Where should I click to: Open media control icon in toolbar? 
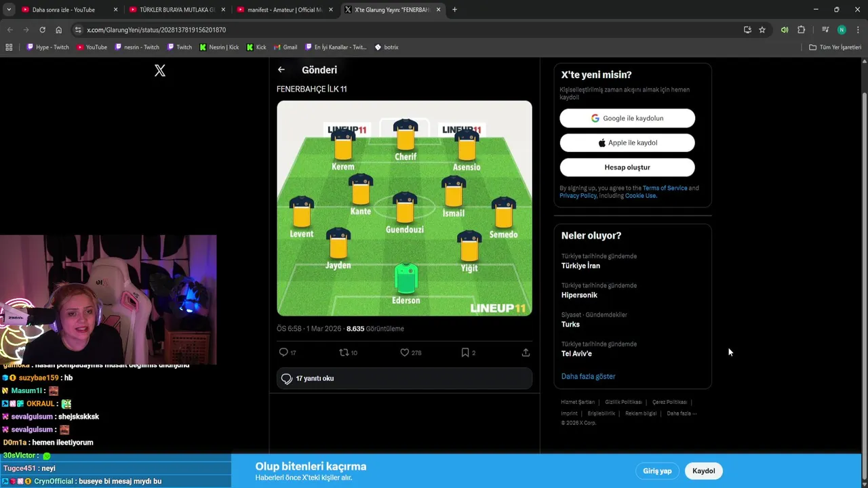click(x=825, y=30)
